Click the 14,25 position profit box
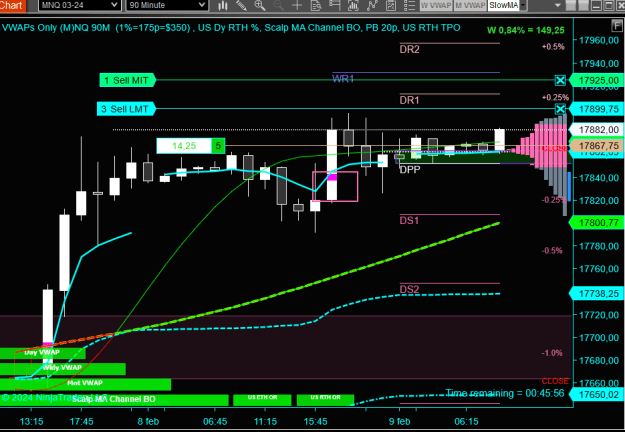Screen dimensions: 625x432 pyautogui.click(x=184, y=146)
